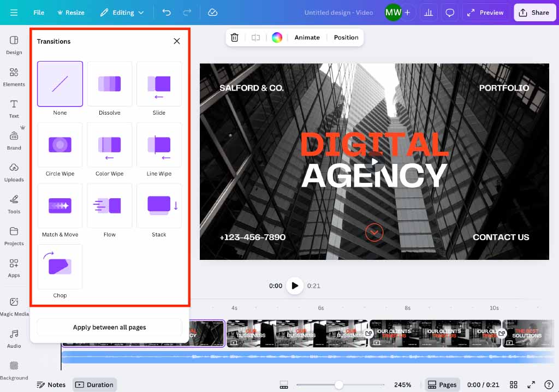559x392 pixels.
Task: Select the Dissolve transition
Action: pyautogui.click(x=109, y=84)
